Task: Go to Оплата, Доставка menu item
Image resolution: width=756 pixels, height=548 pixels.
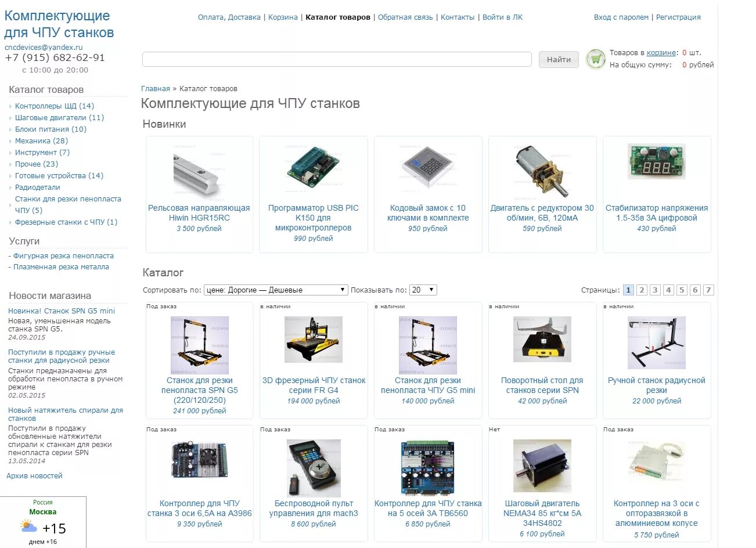Action: (229, 17)
